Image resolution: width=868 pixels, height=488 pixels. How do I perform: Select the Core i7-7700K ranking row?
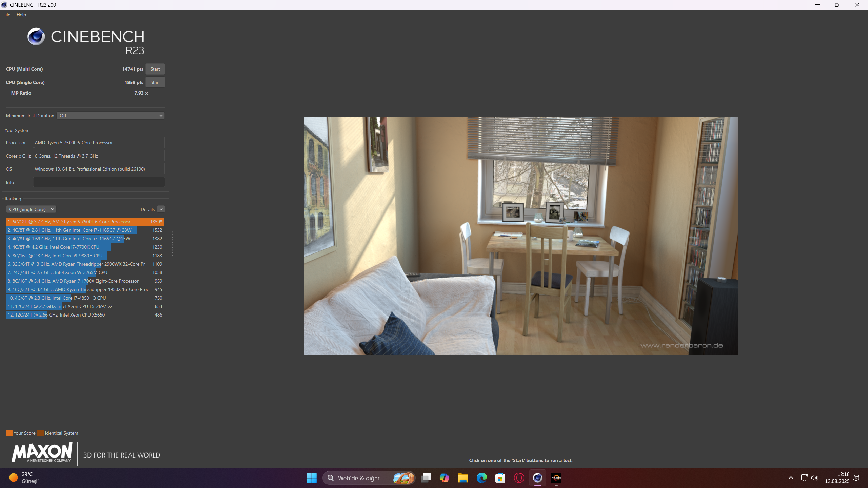tap(85, 247)
